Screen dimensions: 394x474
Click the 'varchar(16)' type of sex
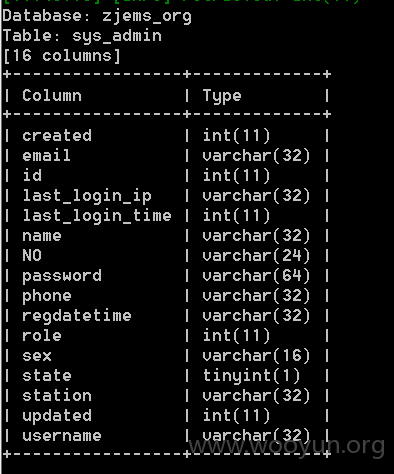click(256, 356)
